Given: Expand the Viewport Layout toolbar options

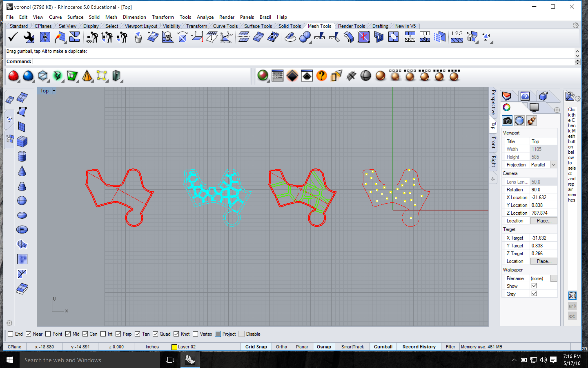Looking at the screenshot, I should pos(141,26).
